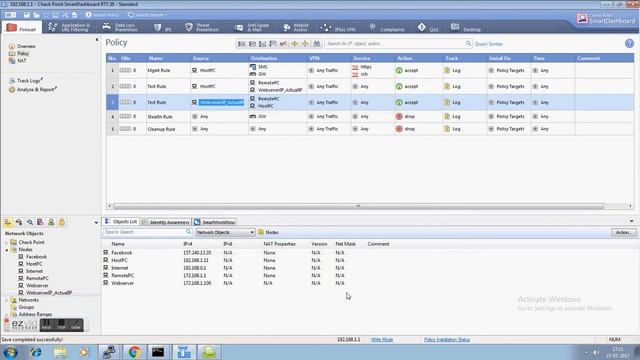Click the Network Objects tree toolbar icon

(x=8, y=222)
